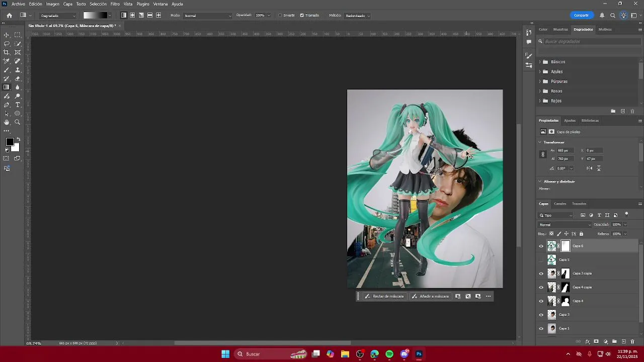This screenshot has width=644, height=362.
Task: Hide the Capa 3 copia layer
Action: [541, 274]
